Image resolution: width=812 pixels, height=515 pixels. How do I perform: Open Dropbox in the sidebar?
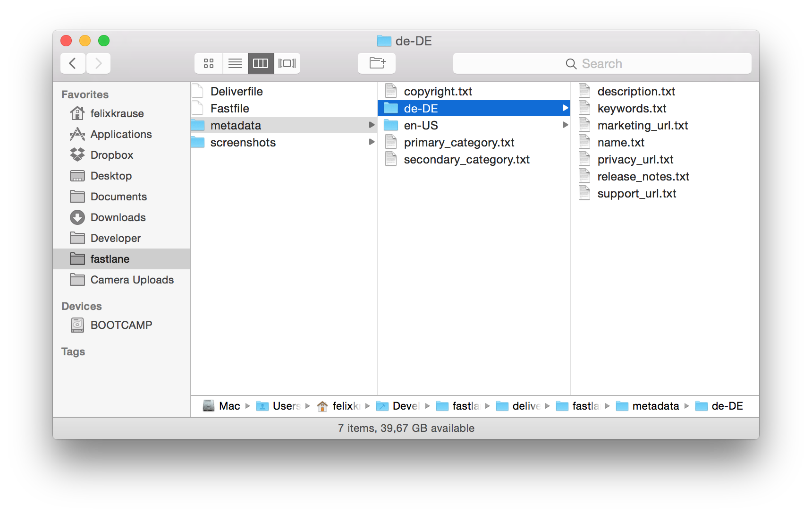[x=121, y=155]
